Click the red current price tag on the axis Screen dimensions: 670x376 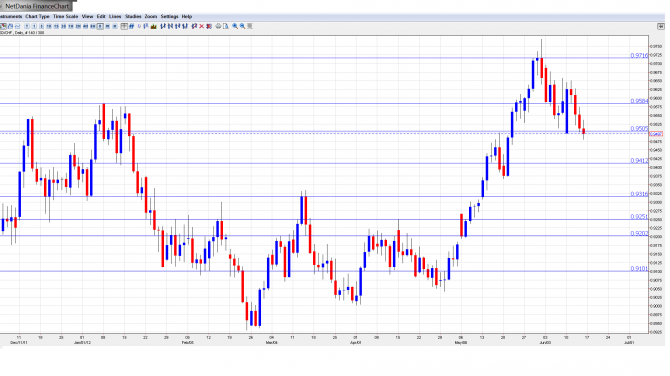(656, 134)
